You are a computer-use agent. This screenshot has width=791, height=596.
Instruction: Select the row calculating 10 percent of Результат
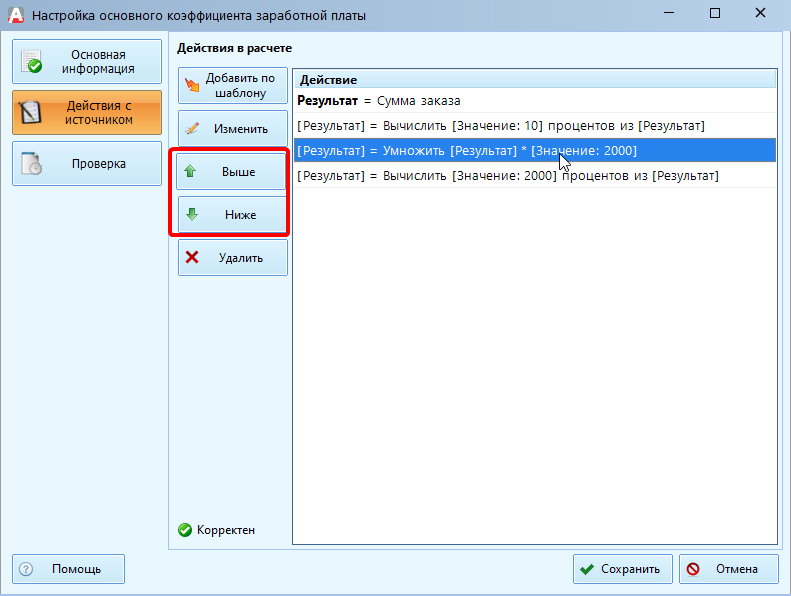tap(501, 126)
